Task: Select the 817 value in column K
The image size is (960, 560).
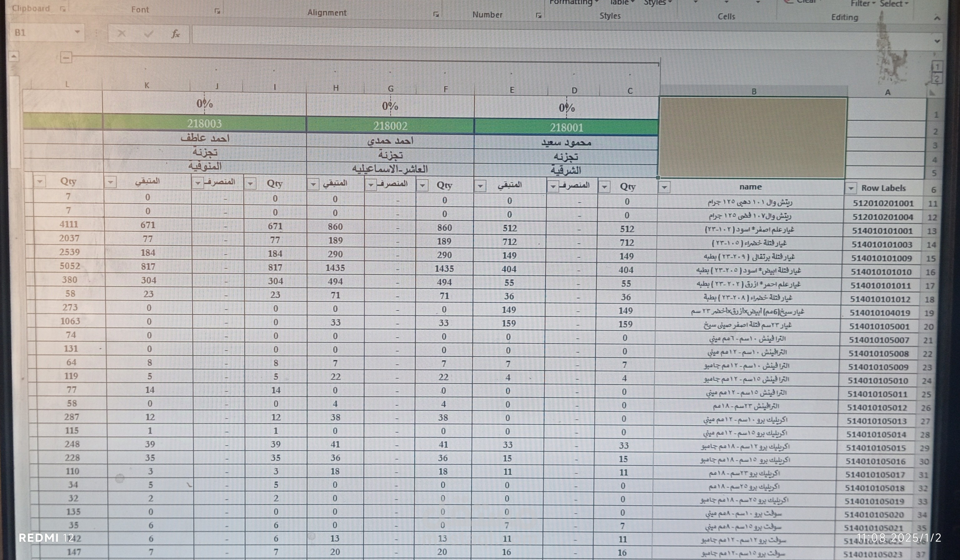Action: [x=148, y=267]
